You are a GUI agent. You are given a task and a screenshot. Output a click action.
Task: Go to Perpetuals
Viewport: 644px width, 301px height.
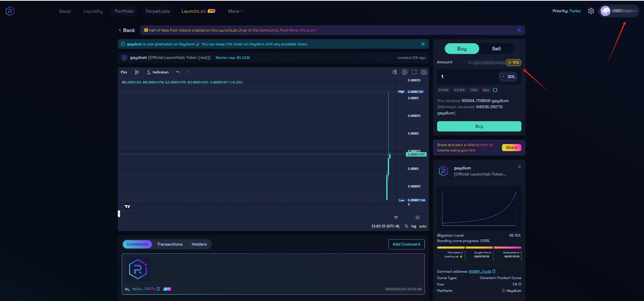[x=157, y=11]
